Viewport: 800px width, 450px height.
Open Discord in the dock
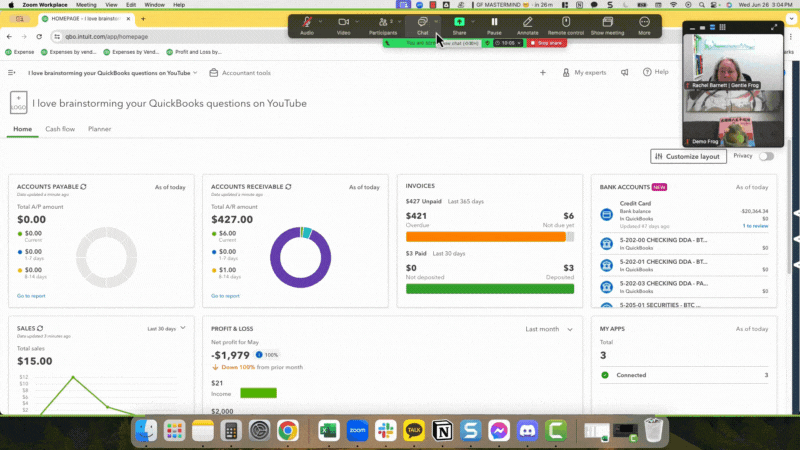tap(527, 431)
